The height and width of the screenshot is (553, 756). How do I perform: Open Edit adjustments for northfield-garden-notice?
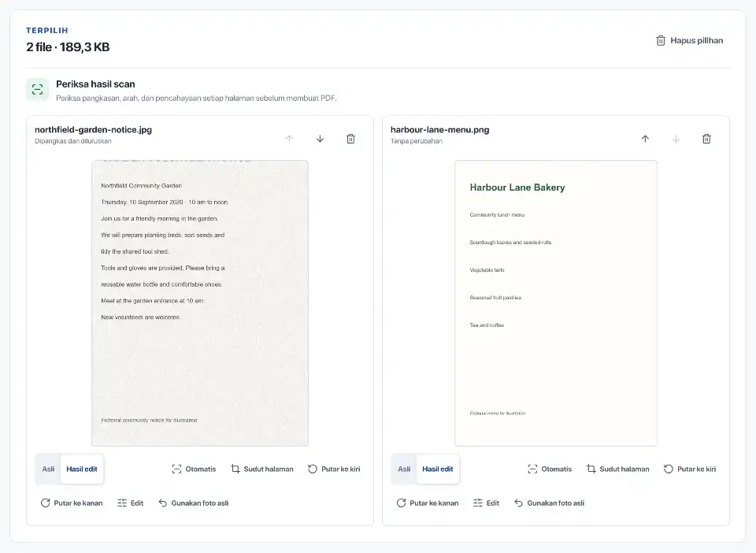130,503
